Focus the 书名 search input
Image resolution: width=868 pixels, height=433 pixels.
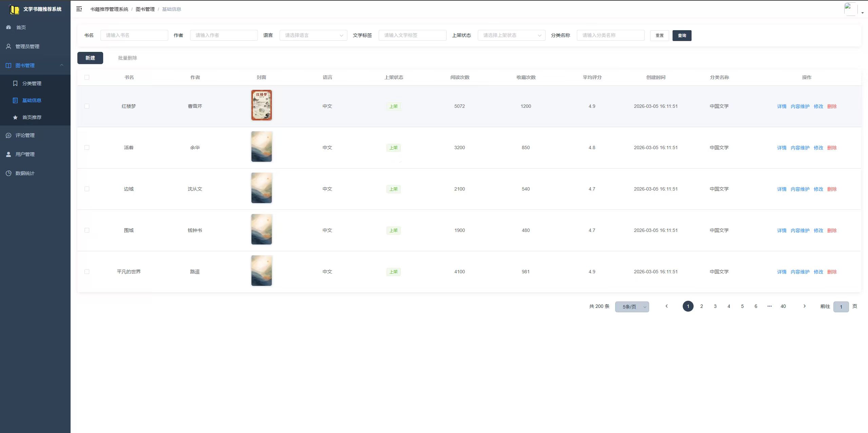[x=134, y=35]
